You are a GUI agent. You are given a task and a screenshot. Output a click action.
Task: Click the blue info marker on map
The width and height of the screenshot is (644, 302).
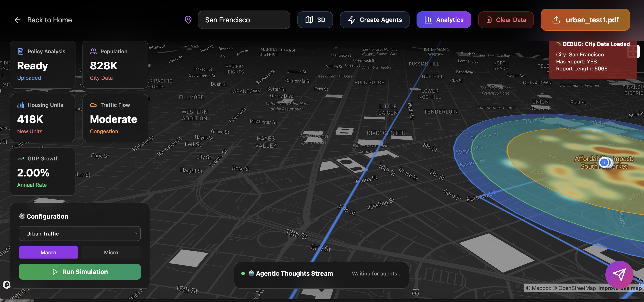(x=604, y=162)
